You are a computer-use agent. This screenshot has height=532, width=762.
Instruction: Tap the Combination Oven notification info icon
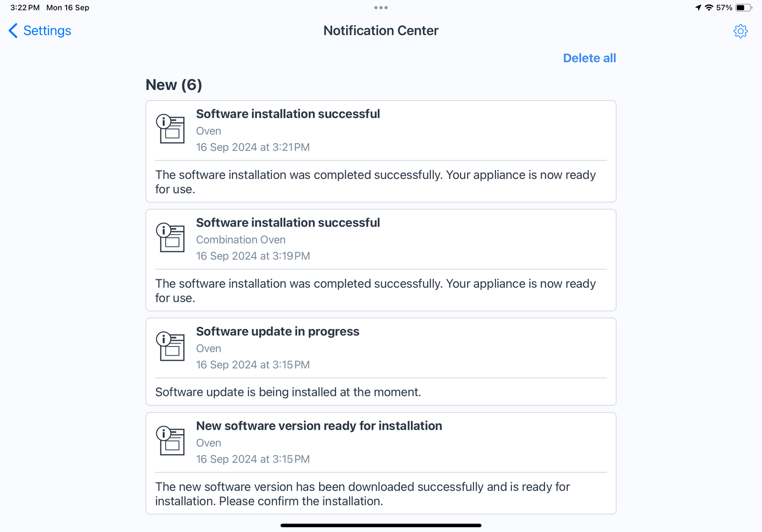point(170,237)
